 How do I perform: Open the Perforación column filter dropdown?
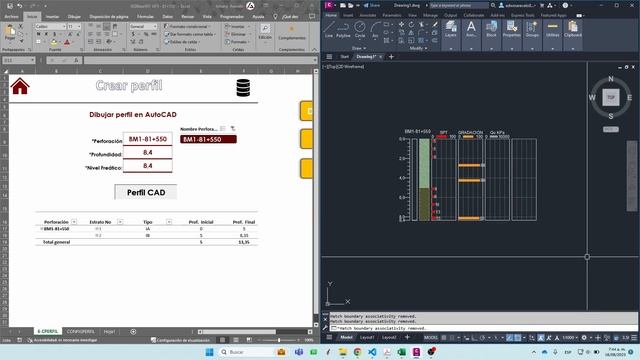click(74, 222)
